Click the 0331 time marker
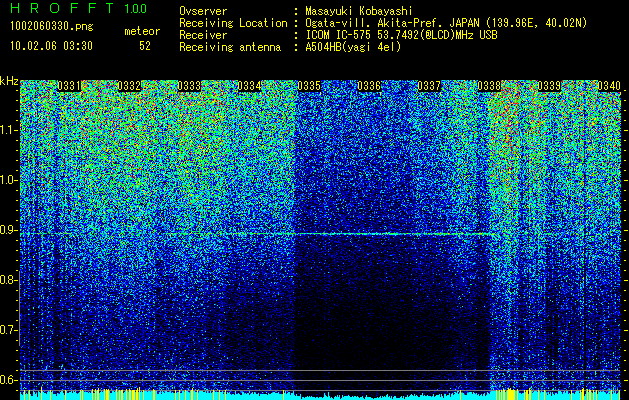This screenshot has width=629, height=400. click(x=69, y=86)
